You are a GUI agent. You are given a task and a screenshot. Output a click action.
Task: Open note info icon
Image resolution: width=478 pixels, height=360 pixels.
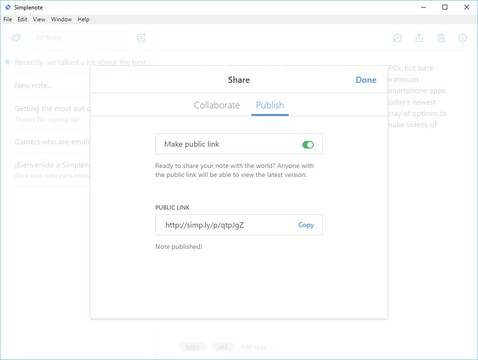coord(463,38)
